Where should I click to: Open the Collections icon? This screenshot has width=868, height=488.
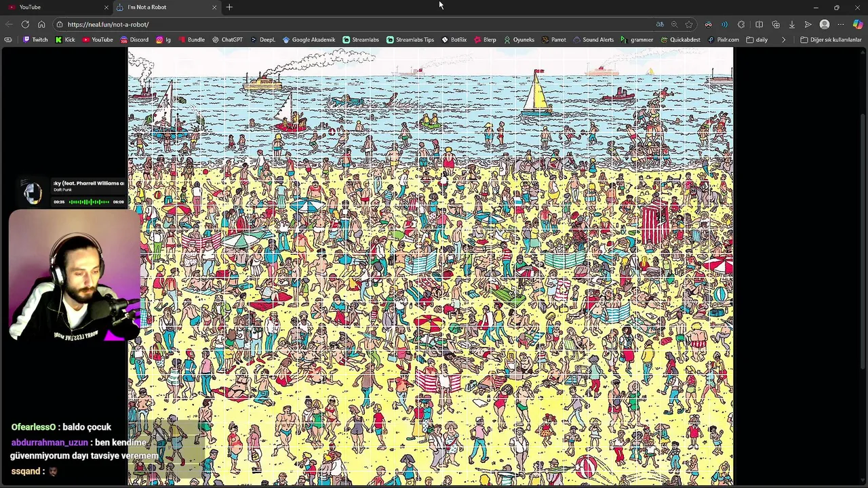coord(776,24)
